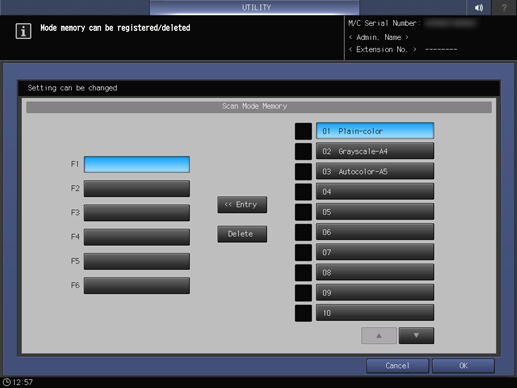This screenshot has height=388, width=517.
Task: Choose memory 02 Grayscale-A4
Action: [x=375, y=151]
